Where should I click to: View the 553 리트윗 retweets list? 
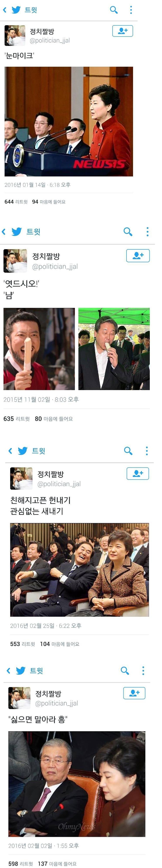(x=22, y=644)
